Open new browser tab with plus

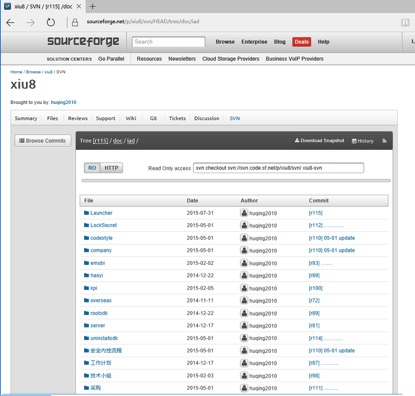point(93,6)
